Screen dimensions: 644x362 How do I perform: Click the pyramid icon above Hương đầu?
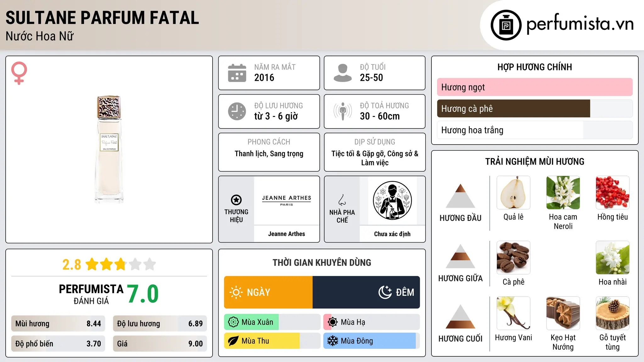(x=460, y=196)
